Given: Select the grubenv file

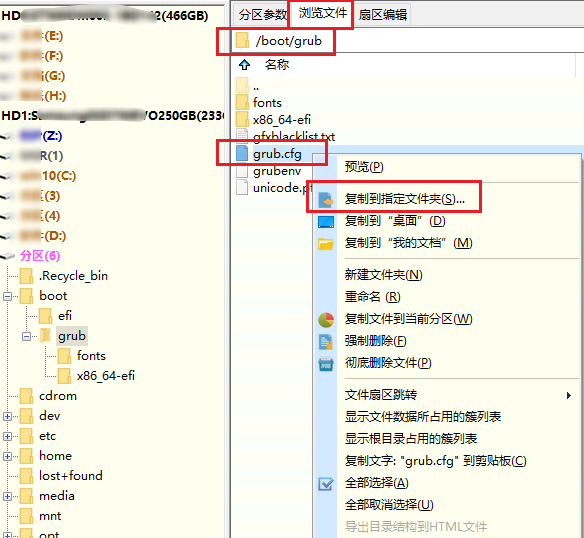Looking at the screenshot, I should click(277, 171).
